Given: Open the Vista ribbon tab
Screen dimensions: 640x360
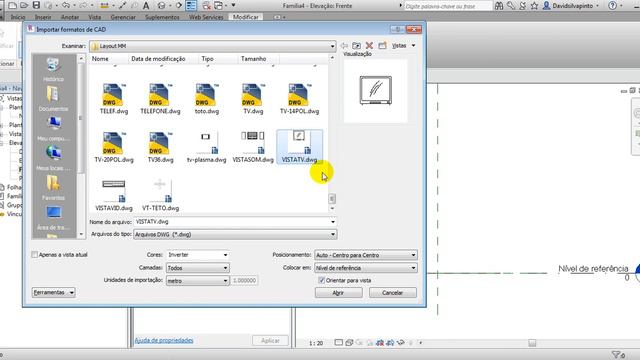Looking at the screenshot, I should click(95, 17).
